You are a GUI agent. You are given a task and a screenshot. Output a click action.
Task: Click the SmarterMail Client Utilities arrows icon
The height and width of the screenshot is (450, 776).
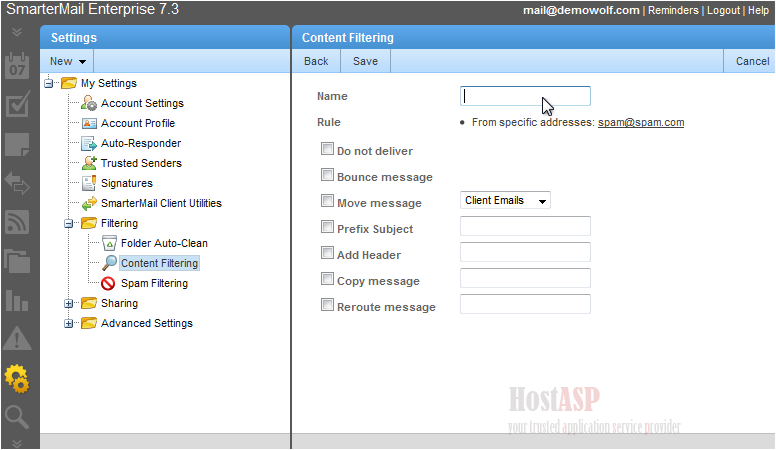coord(89,203)
